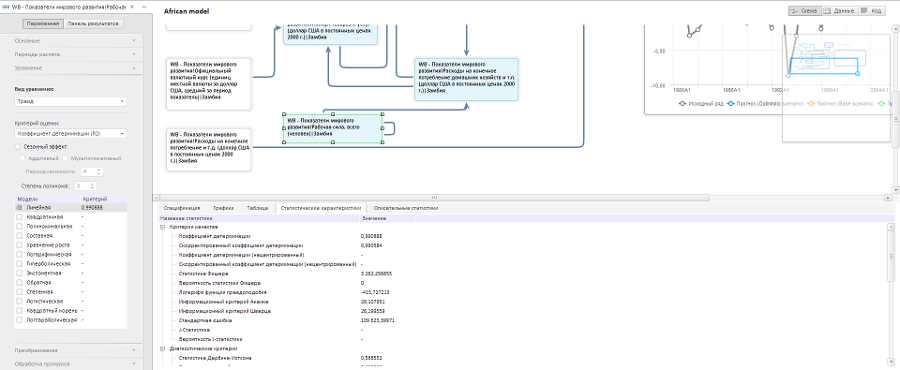Viewport: 900px width, 370px height.
Task: Switch to the Код view button
Action: [872, 10]
